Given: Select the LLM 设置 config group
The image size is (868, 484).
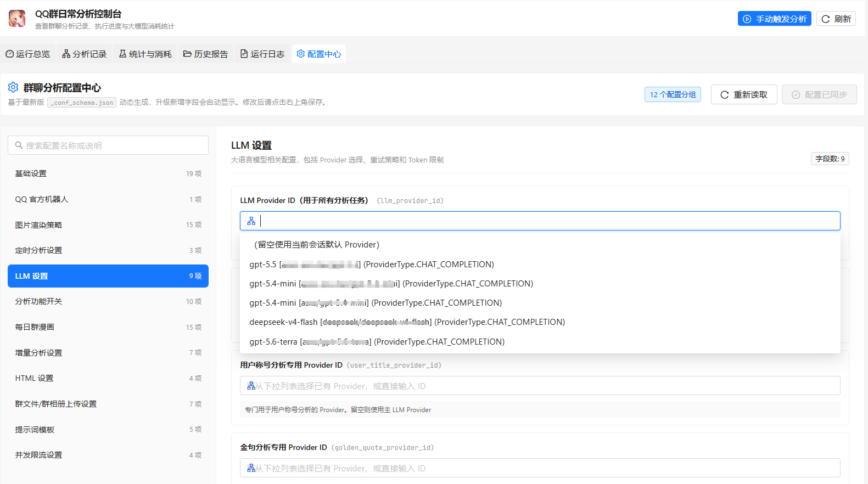Looking at the screenshot, I should coord(108,276).
